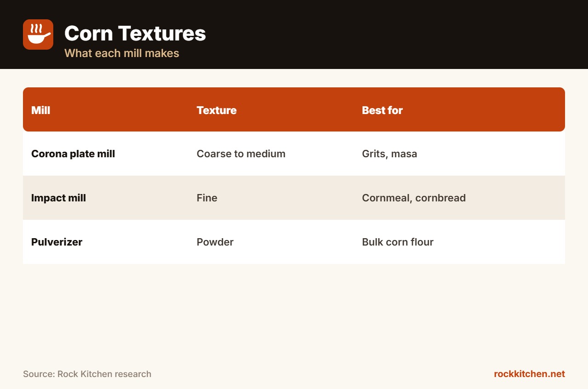Select the 'What each mill makes' subtitle
Screen dimensions: 588x389
122,53
